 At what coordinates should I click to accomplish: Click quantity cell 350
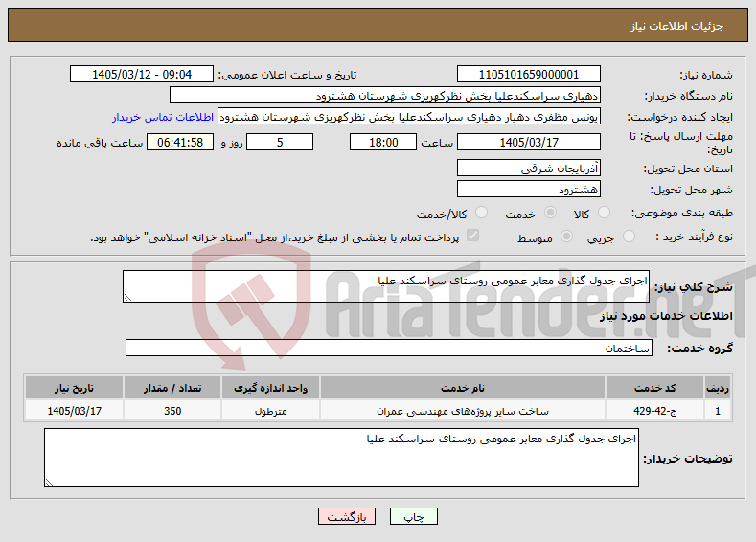(172, 411)
